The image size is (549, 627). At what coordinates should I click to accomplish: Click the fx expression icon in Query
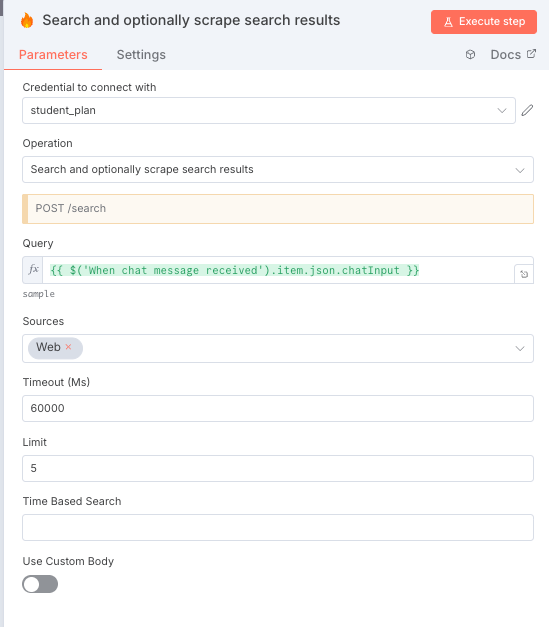[x=33, y=270]
